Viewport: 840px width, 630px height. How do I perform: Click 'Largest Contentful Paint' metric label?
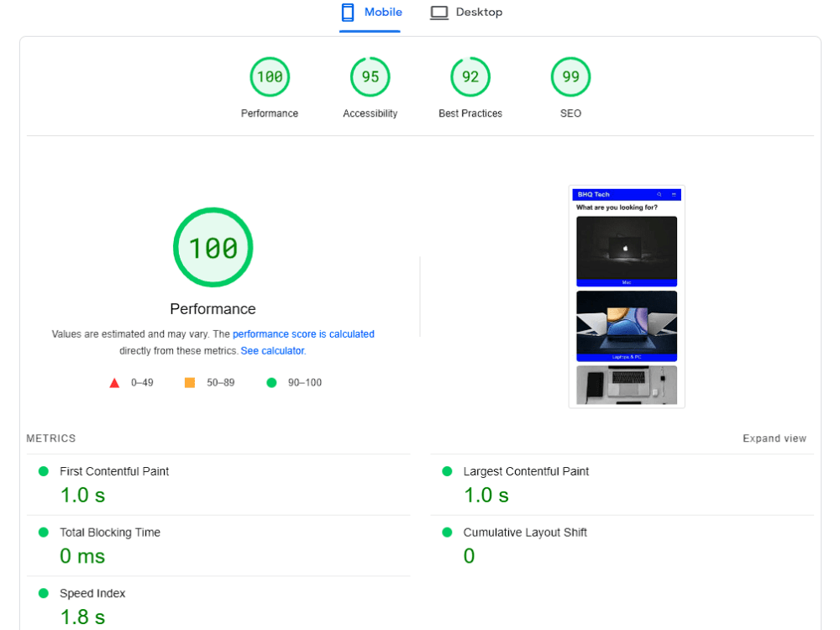[x=526, y=471]
